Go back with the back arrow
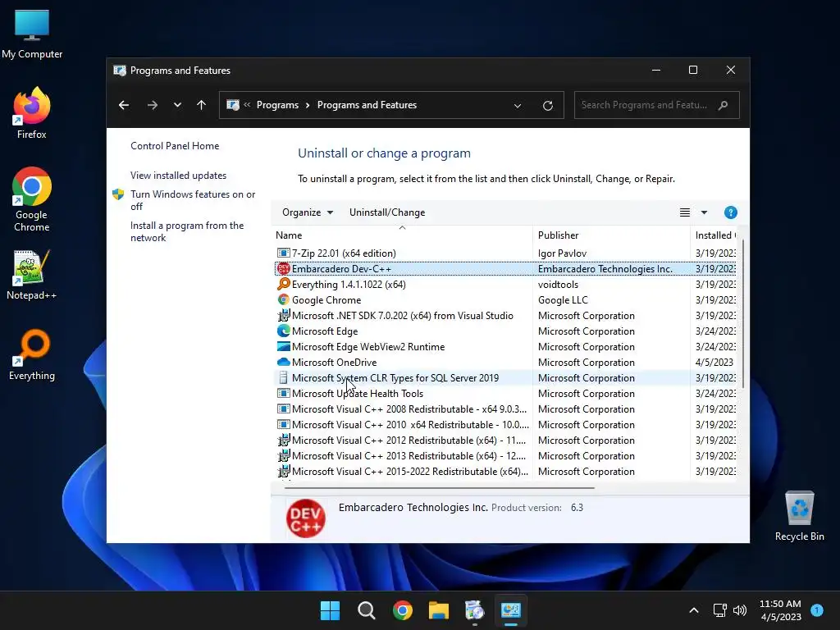Screen dimensions: 840x630 coord(124,105)
